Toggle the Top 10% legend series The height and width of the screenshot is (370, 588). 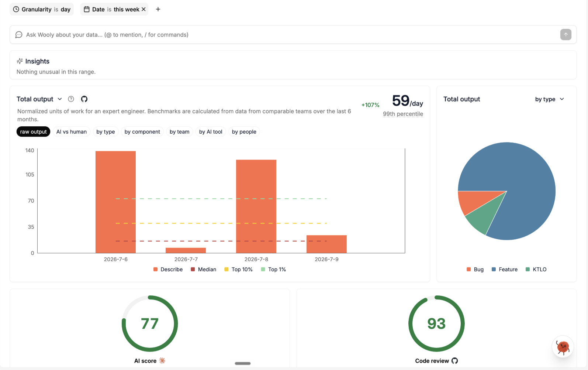[x=238, y=270]
